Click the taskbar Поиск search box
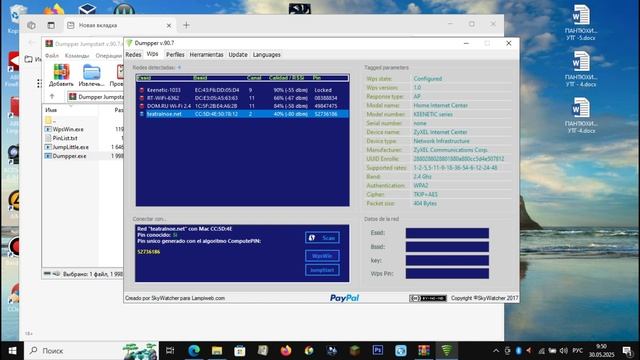The height and width of the screenshot is (360, 640). pyautogui.click(x=91, y=351)
